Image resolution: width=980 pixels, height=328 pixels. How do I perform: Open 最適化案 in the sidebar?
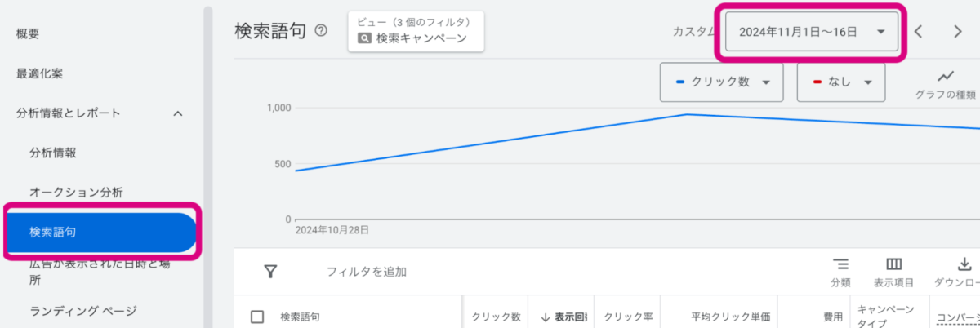[40, 73]
